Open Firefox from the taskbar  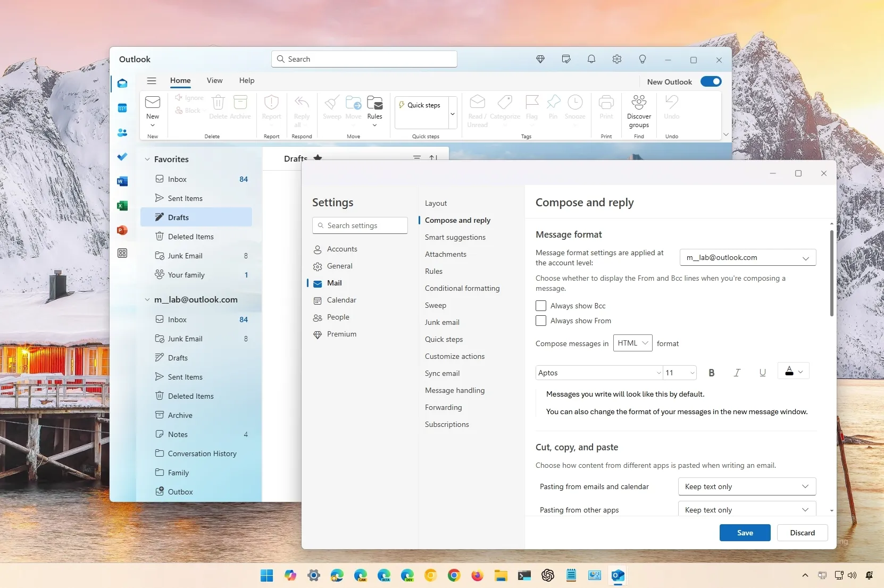(477, 575)
